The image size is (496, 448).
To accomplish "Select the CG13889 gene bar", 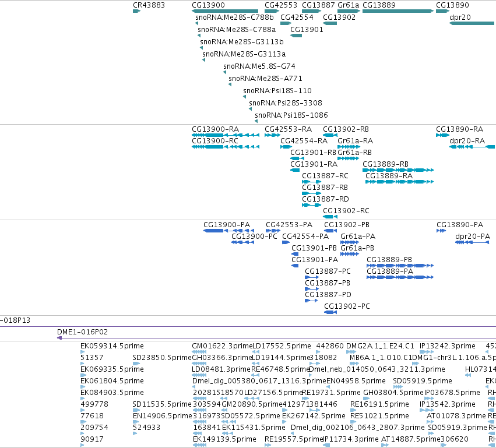I will (x=398, y=11).
